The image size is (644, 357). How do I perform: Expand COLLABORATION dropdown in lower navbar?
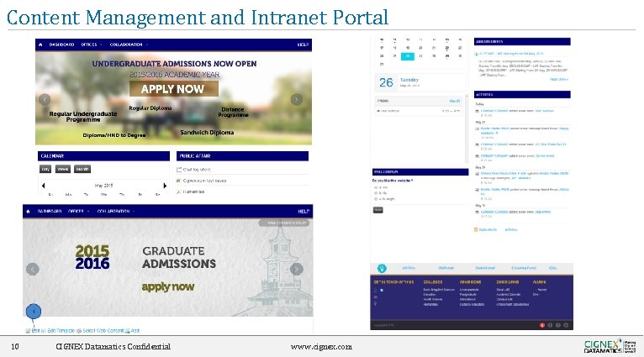[x=116, y=212]
